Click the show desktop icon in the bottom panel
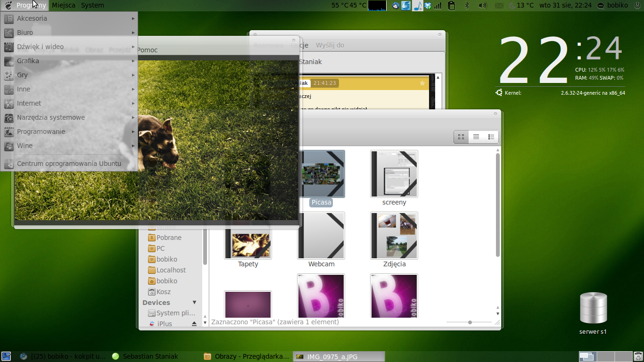 (6, 356)
